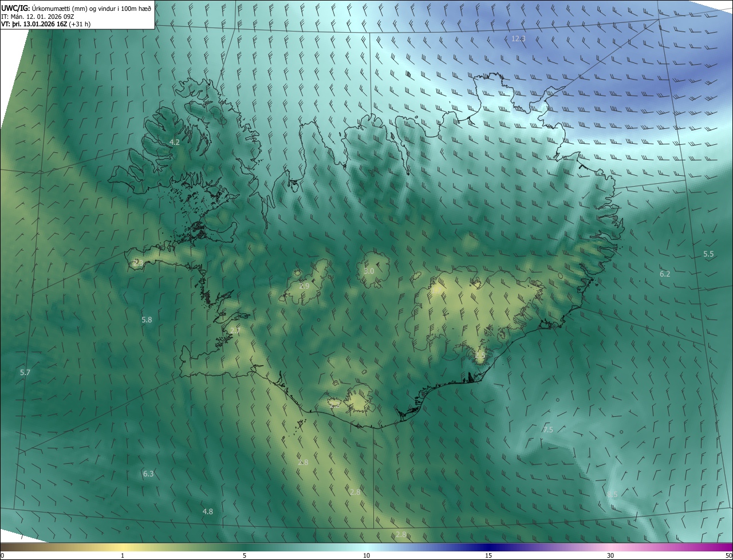Screen dimensions: 733x560
Task: Click the 7.5 value label
Action: (548, 430)
